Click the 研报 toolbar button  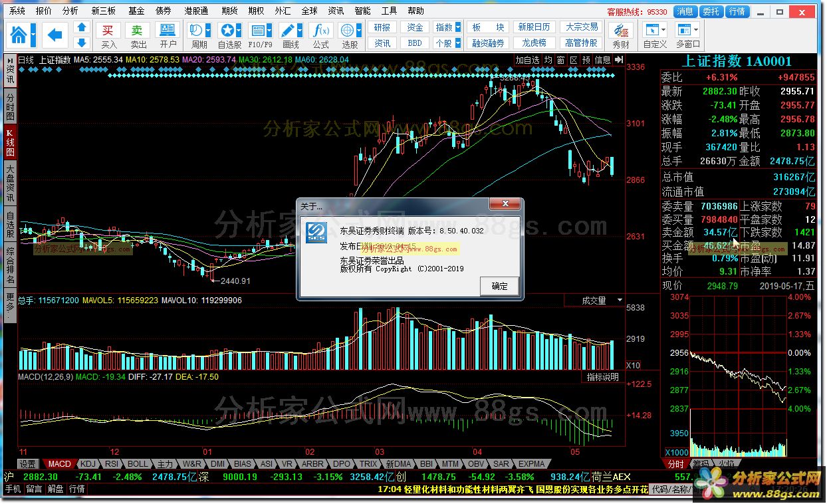[382, 27]
